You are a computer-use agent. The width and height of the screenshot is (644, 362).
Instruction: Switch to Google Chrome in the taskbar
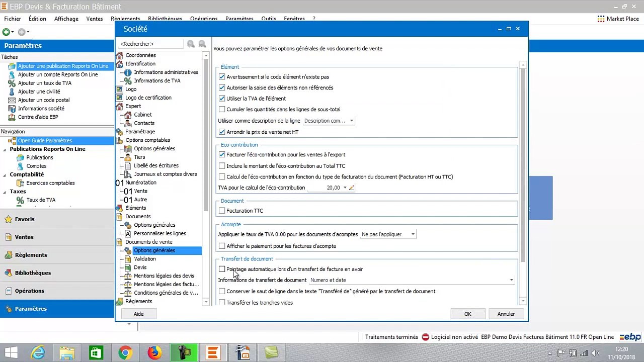point(125,352)
